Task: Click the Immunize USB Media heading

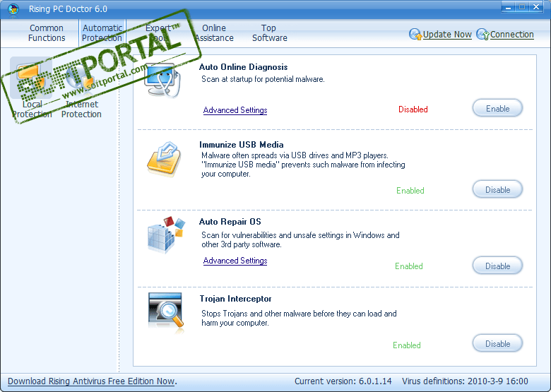Action: click(x=241, y=144)
